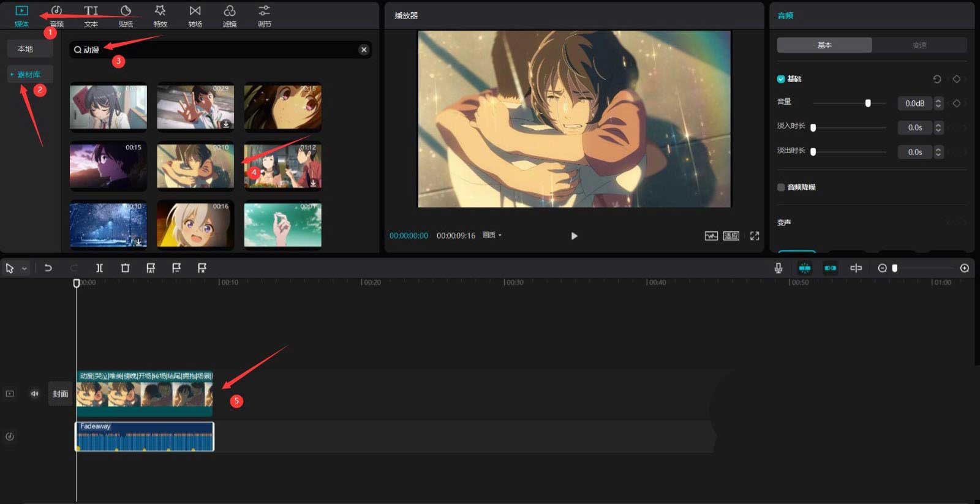This screenshot has height=504, width=980.
Task: Start voice recording with the microphone icon
Action: click(778, 268)
